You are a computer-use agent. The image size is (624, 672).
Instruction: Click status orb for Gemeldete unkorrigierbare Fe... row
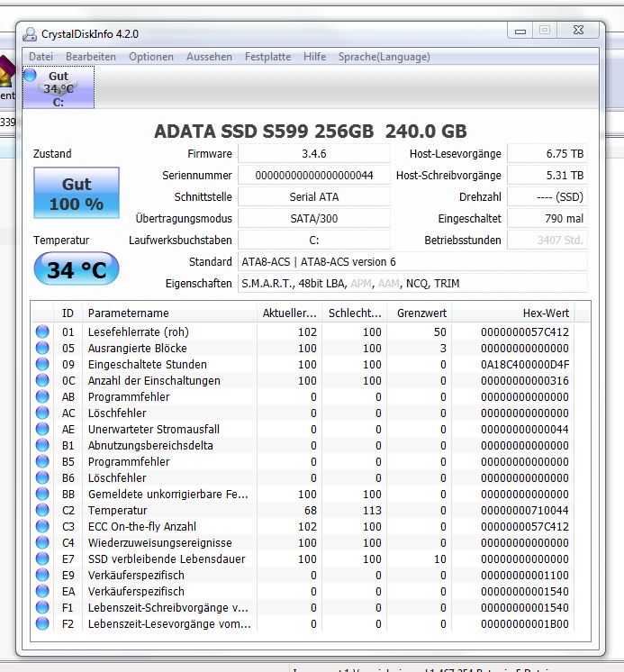point(42,494)
